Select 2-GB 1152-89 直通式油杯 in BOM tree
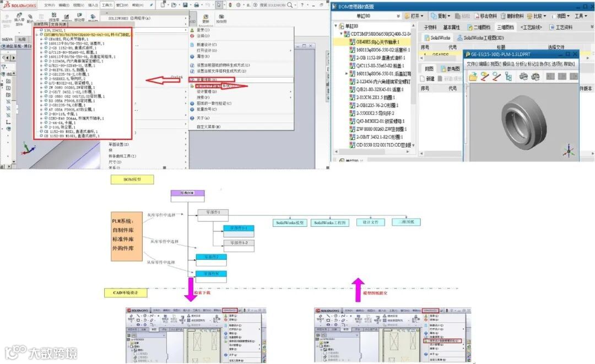This screenshot has height=364, width=595. click(x=377, y=58)
